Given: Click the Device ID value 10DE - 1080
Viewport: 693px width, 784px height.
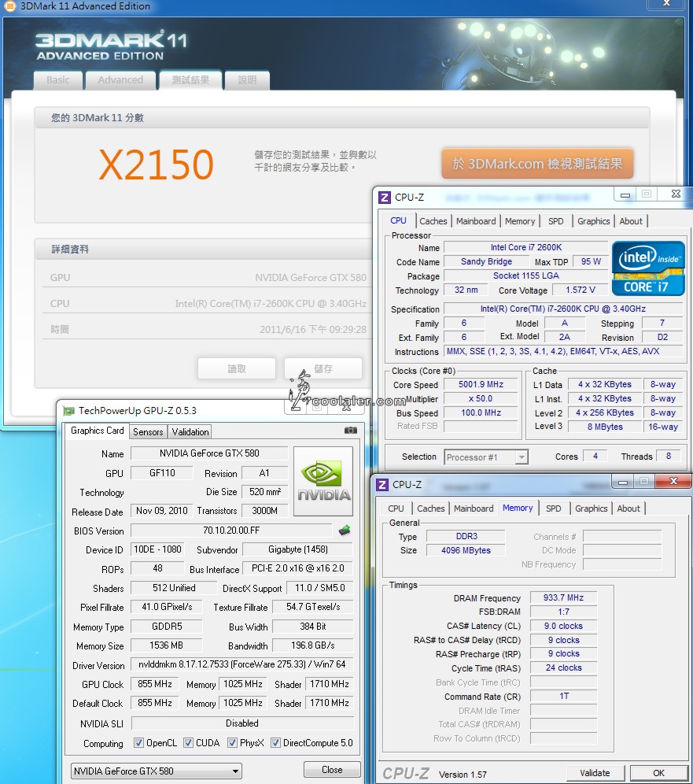Looking at the screenshot, I should pyautogui.click(x=157, y=549).
